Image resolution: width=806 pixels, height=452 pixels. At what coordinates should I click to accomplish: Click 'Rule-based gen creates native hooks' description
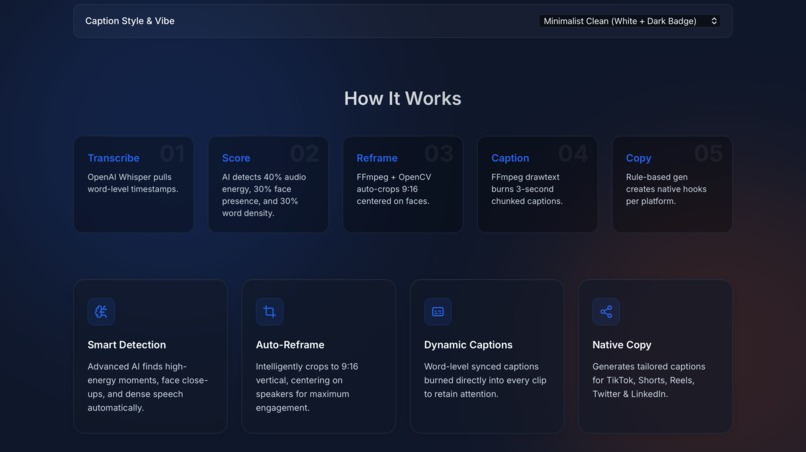pos(666,189)
